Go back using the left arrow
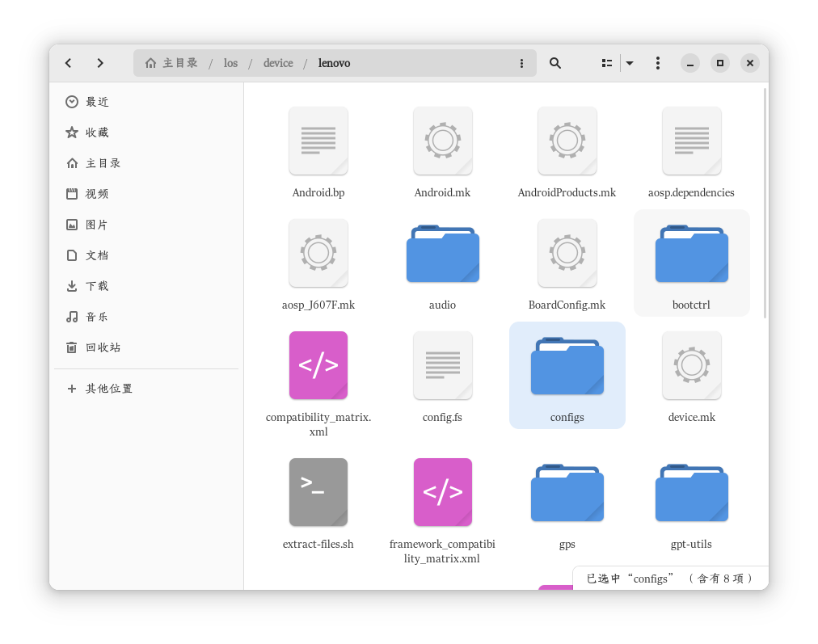Image resolution: width=818 pixels, height=644 pixels. [x=69, y=63]
